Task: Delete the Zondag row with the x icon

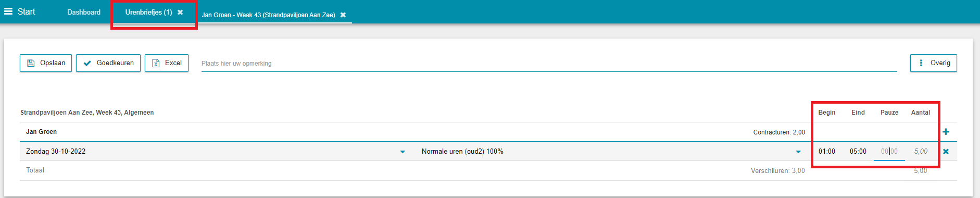Action: click(946, 152)
